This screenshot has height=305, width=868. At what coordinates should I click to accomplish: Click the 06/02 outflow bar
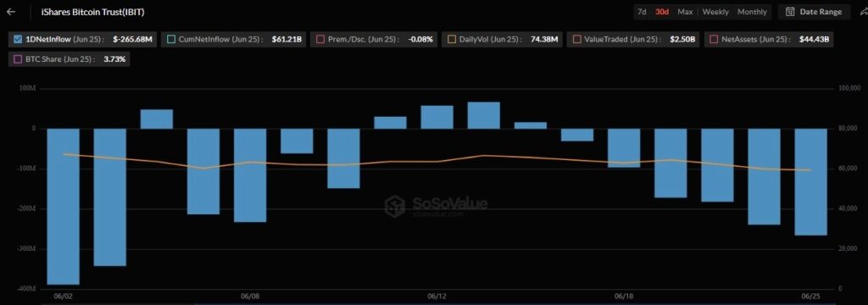tap(63, 207)
